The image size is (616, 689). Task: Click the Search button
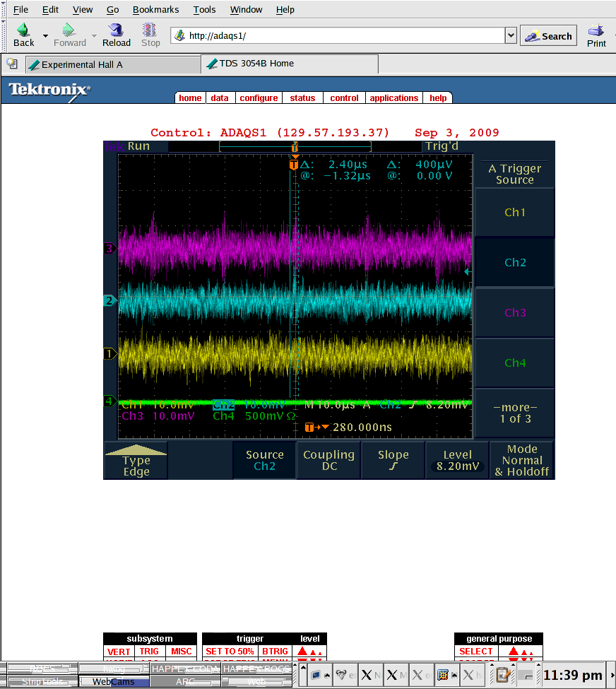(548, 36)
